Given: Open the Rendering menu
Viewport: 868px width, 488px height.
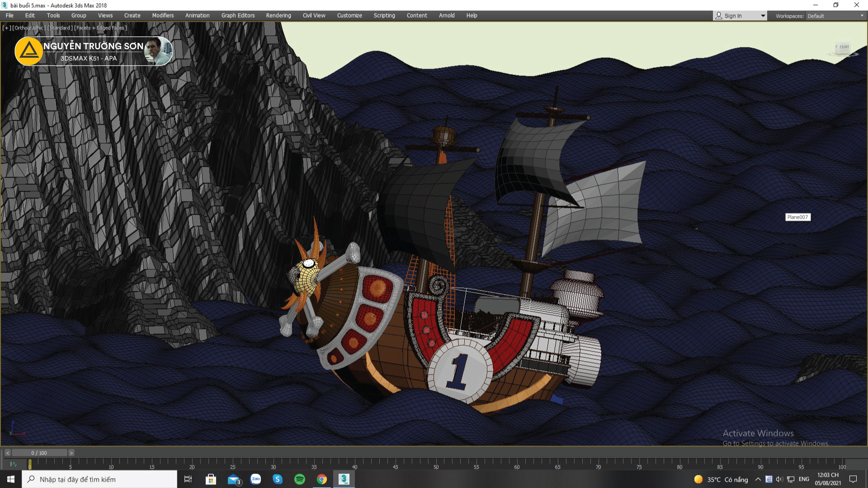Looking at the screenshot, I should [x=278, y=15].
